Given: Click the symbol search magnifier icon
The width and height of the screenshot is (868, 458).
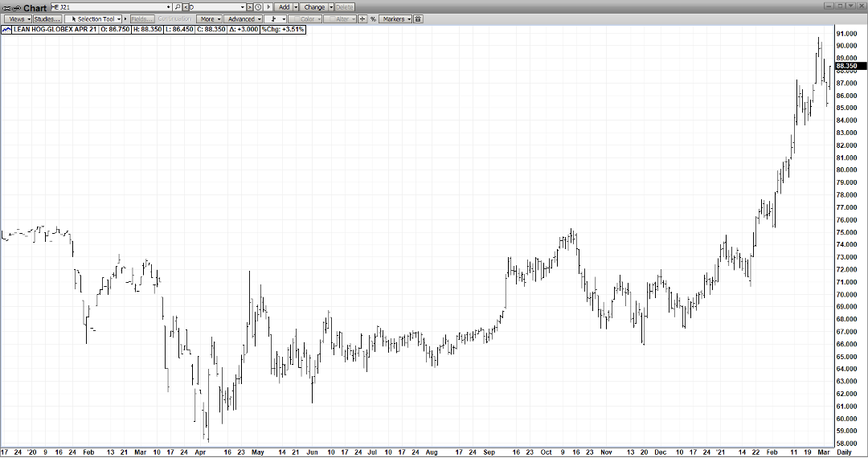Looking at the screenshot, I should (178, 7).
